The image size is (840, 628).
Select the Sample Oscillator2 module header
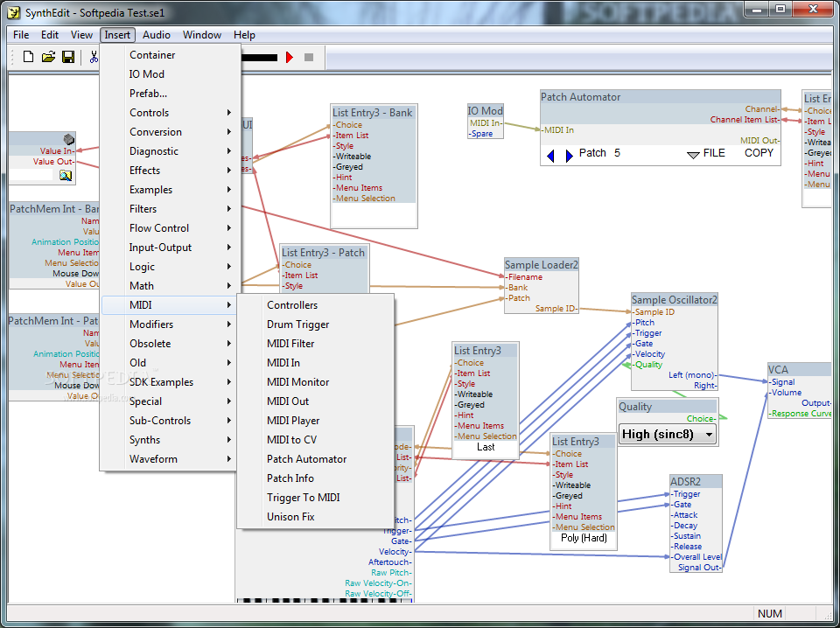click(674, 300)
